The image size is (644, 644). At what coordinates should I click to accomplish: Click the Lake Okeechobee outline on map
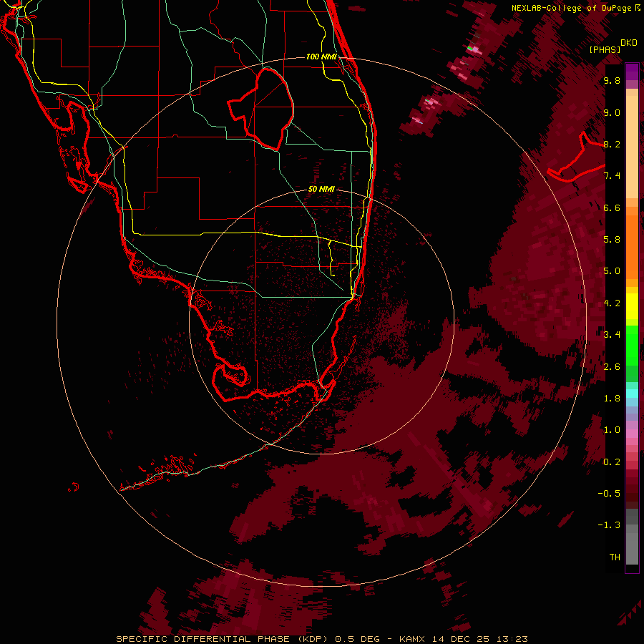[260, 109]
